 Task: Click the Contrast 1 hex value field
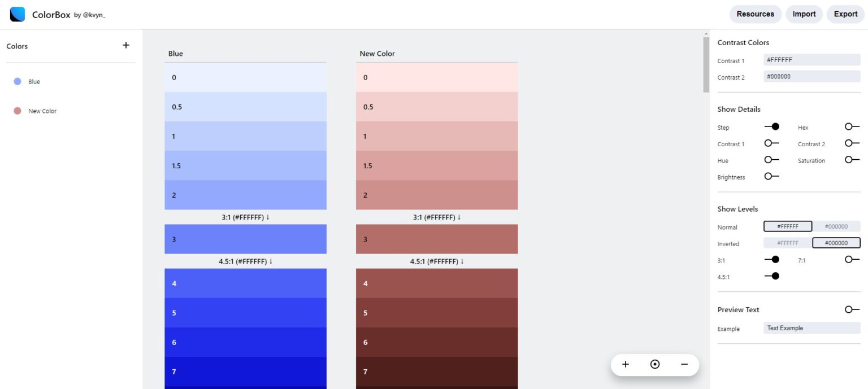click(811, 60)
